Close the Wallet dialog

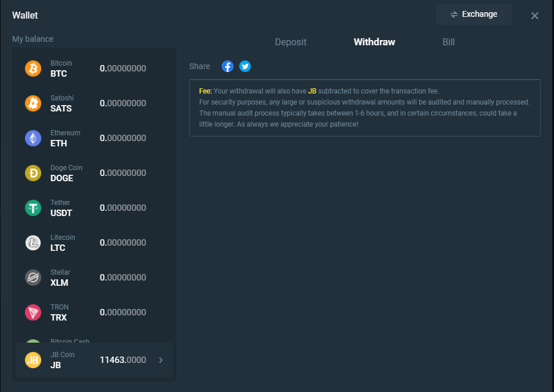535,16
